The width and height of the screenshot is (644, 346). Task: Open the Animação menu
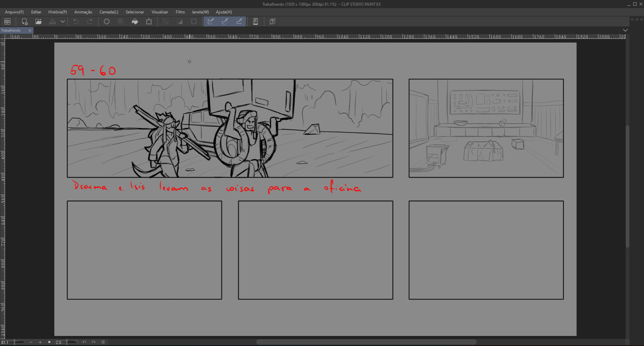(83, 12)
